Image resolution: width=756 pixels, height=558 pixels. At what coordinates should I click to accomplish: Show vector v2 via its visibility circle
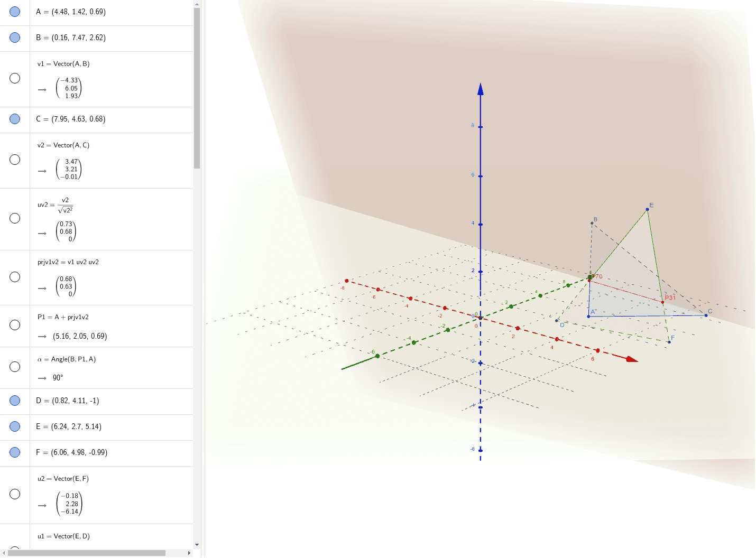(15, 159)
